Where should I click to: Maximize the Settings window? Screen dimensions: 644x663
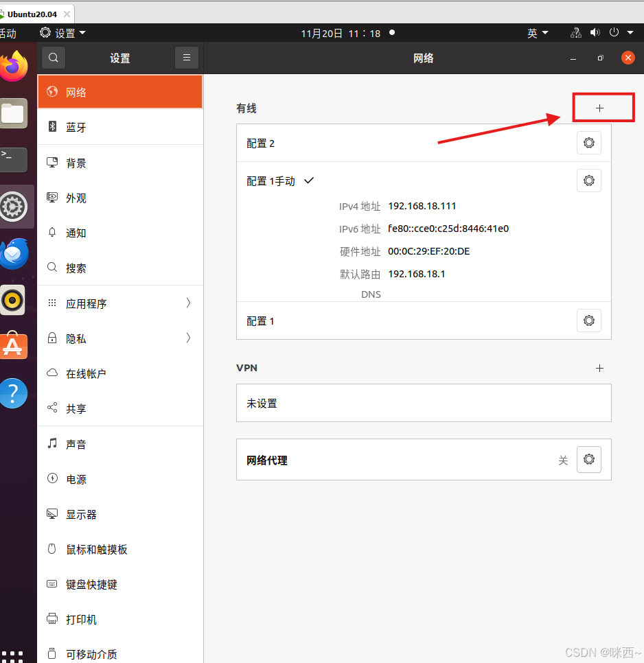point(601,58)
